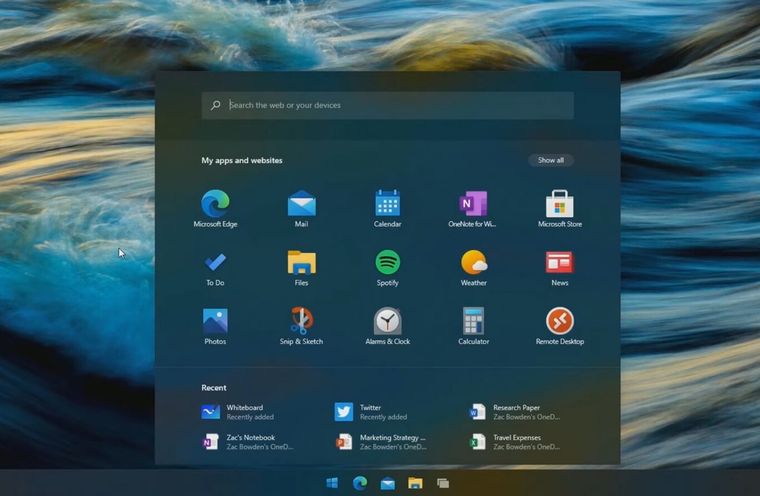Launch OneNote for Windows
760x496 pixels.
pyautogui.click(x=473, y=208)
